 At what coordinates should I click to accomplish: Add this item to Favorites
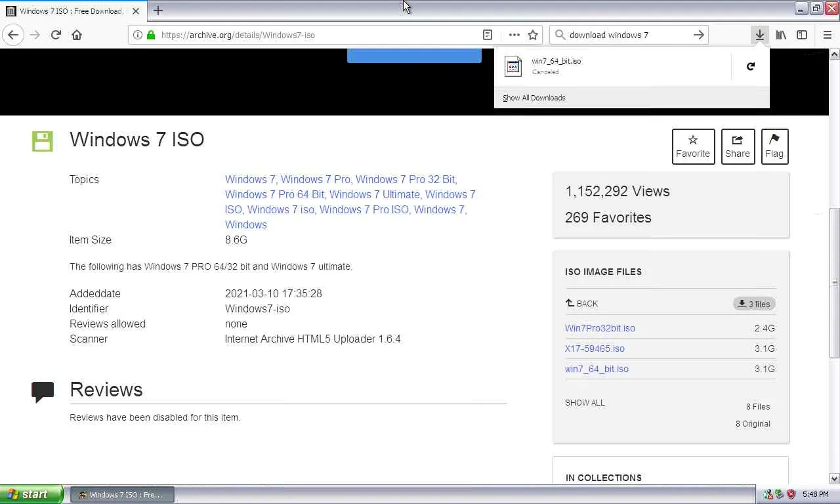click(693, 146)
